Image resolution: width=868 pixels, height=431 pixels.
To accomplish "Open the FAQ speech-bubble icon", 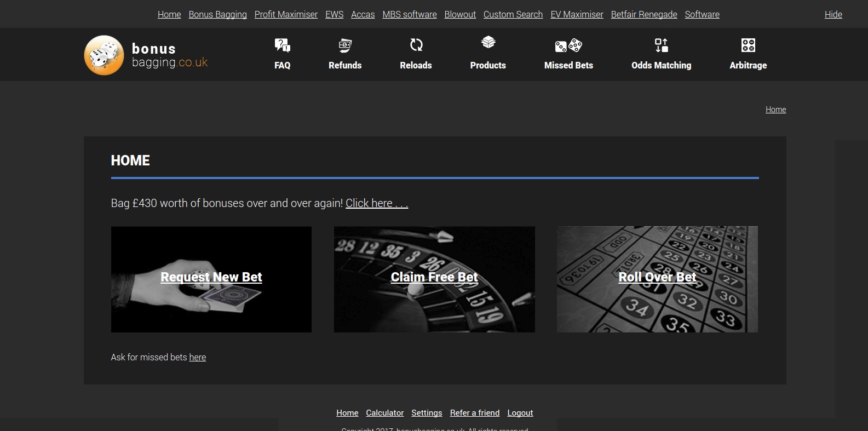I will [283, 45].
